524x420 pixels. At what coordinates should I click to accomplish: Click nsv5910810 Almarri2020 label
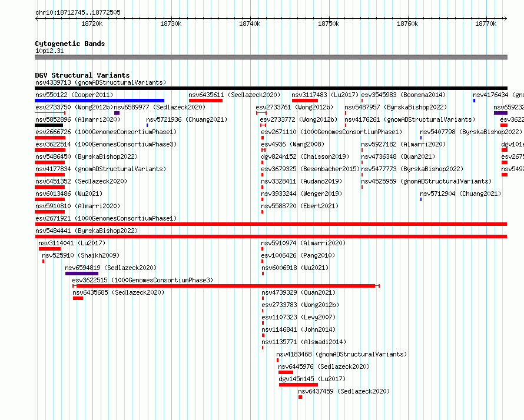78,206
